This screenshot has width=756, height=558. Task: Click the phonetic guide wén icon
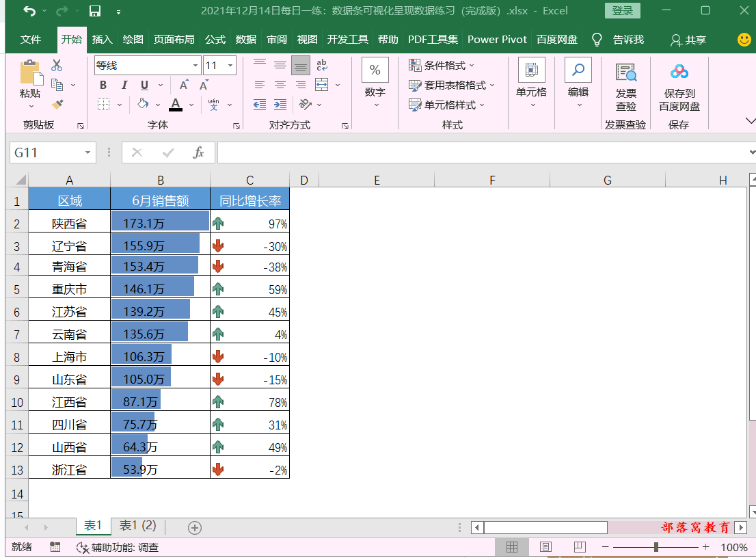point(213,104)
